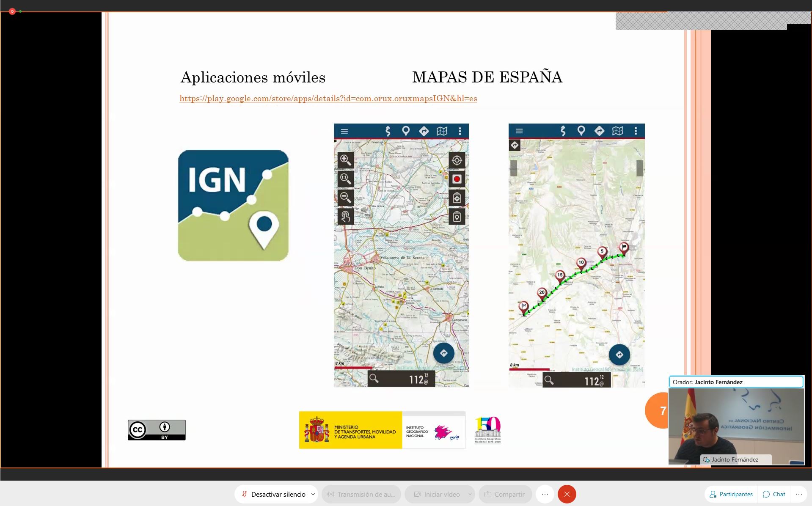This screenshot has width=812, height=506.
Task: Click the waypoint pin icon in left phone toolbar
Action: pyautogui.click(x=405, y=131)
